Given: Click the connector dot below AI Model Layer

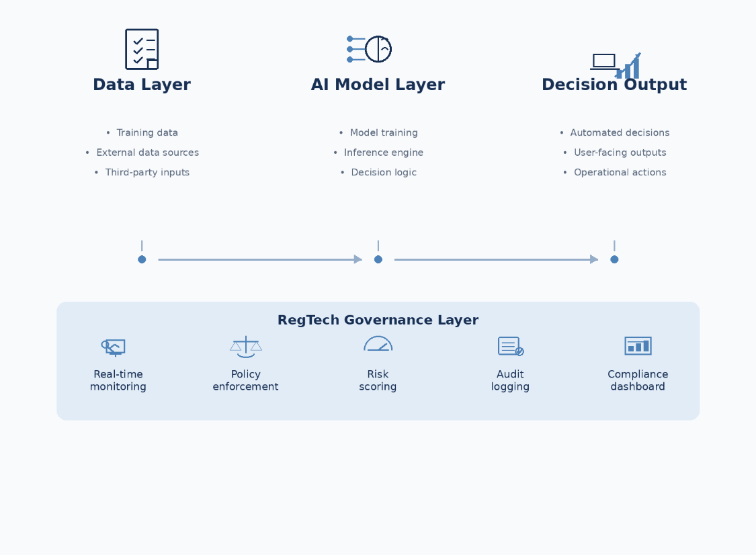Looking at the screenshot, I should (x=378, y=259).
